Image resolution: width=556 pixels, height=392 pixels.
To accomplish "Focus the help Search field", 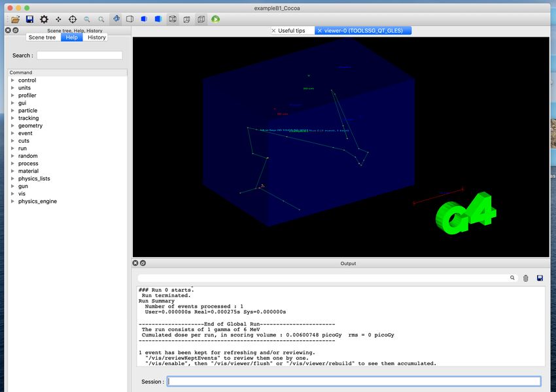I will pos(79,56).
